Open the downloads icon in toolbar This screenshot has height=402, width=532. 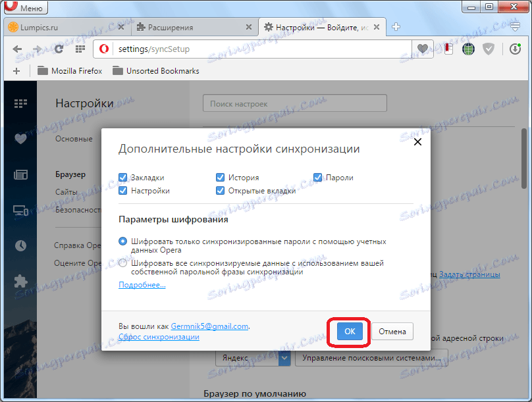[x=515, y=49]
